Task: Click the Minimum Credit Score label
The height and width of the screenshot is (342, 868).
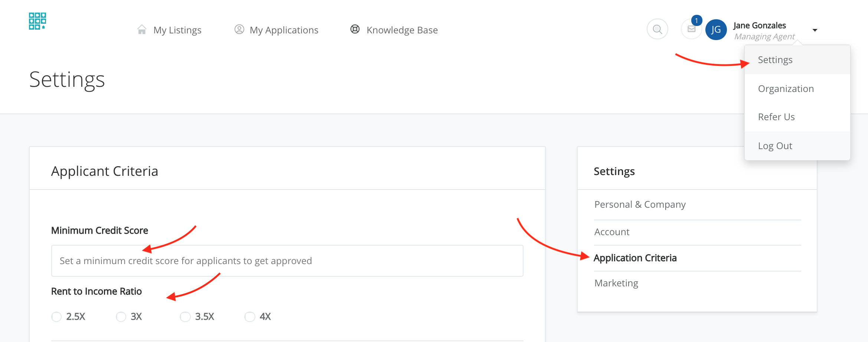Action: coord(99,230)
